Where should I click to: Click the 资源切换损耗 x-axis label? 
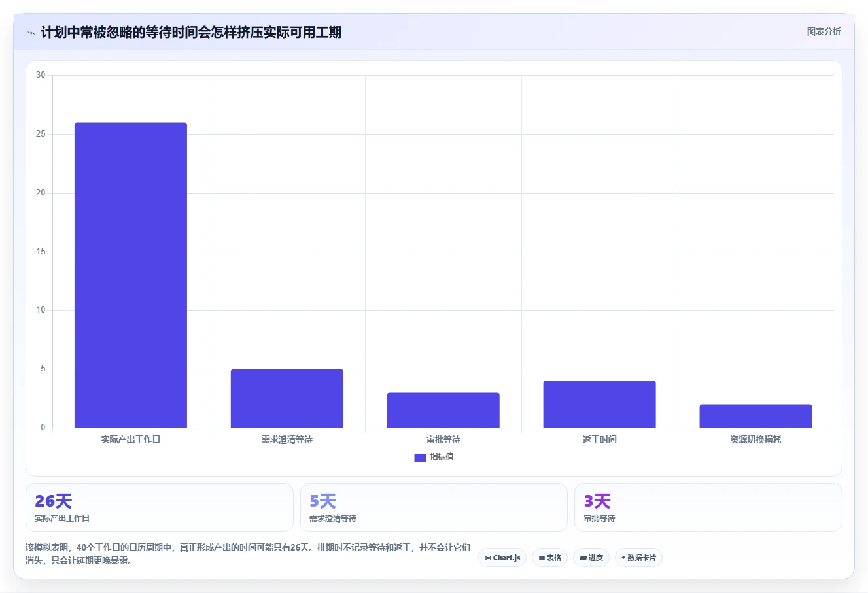pos(756,439)
